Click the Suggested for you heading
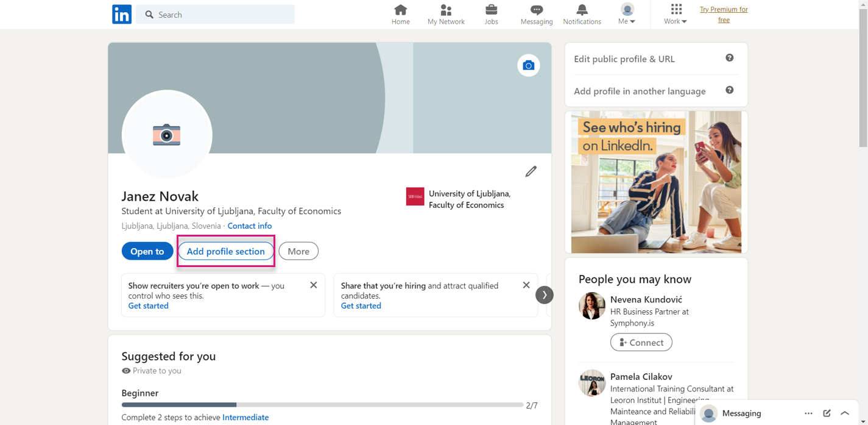This screenshot has width=868, height=425. (169, 356)
